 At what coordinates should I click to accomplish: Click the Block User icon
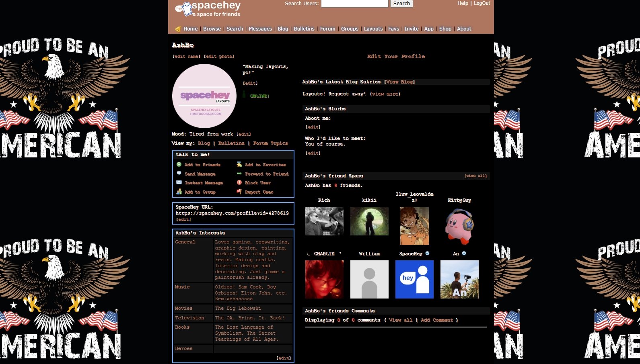[239, 182]
